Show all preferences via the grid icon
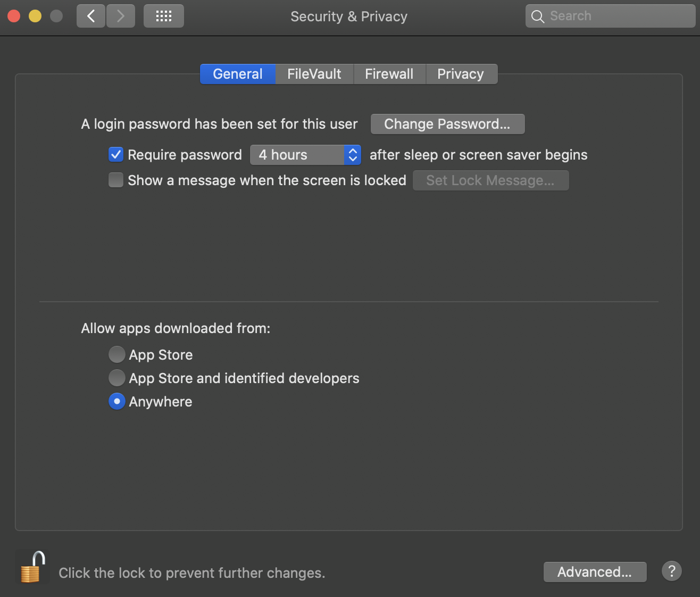The image size is (700, 597). click(163, 16)
